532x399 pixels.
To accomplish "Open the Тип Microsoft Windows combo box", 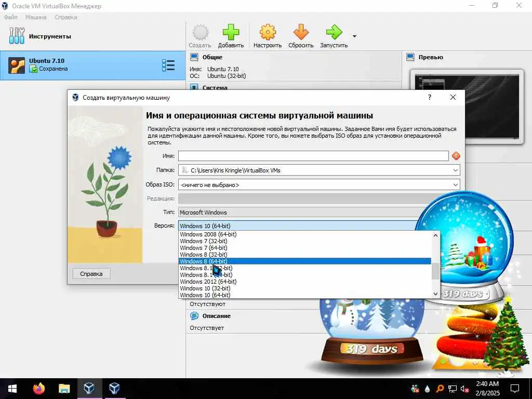I will [x=299, y=212].
